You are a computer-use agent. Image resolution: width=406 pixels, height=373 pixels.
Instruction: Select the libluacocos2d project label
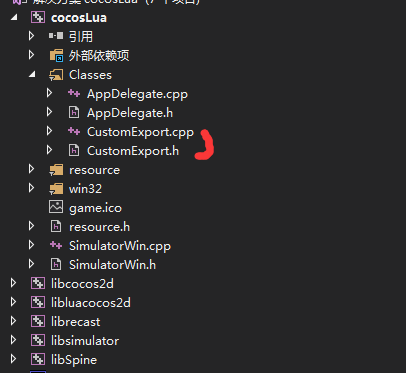coord(91,303)
